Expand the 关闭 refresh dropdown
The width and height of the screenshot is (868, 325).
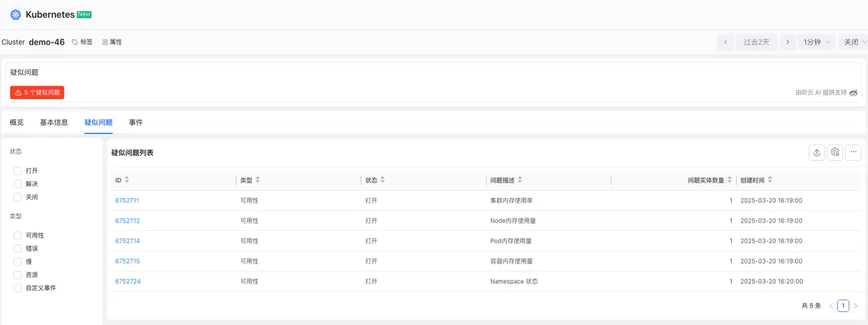[x=855, y=42]
